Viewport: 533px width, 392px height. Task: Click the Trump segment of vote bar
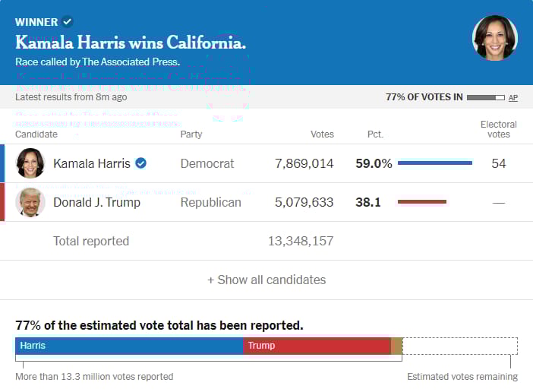(317, 346)
